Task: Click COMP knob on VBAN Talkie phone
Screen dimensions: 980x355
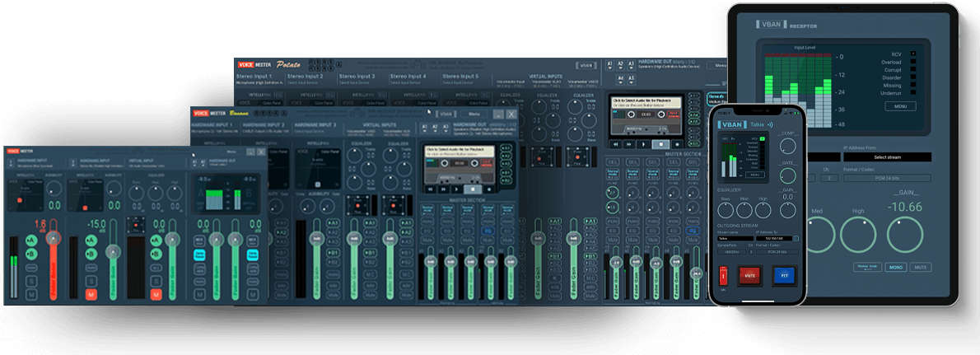Action: pyautogui.click(x=788, y=146)
